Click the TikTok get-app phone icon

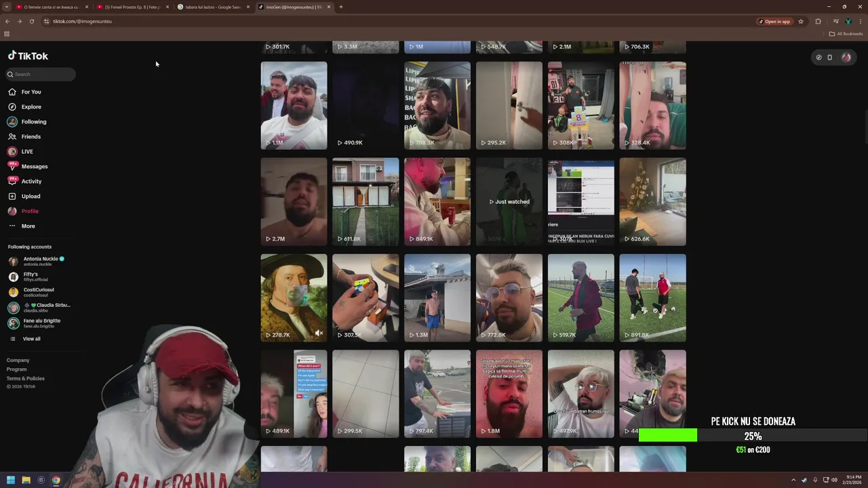(829, 58)
